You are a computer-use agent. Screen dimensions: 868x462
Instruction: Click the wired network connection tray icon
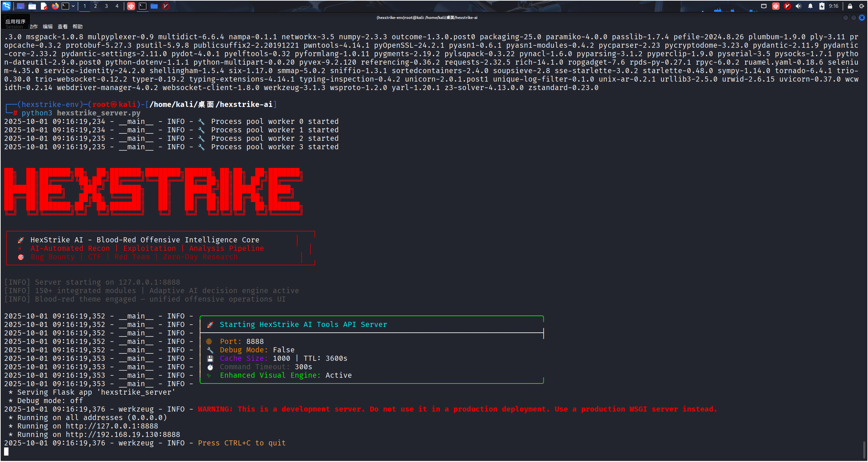click(x=764, y=6)
